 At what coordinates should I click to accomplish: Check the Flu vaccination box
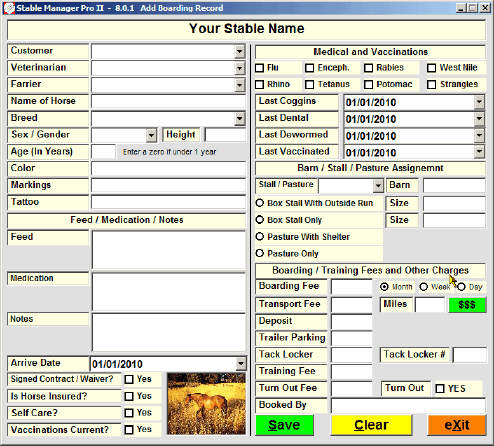pos(260,68)
